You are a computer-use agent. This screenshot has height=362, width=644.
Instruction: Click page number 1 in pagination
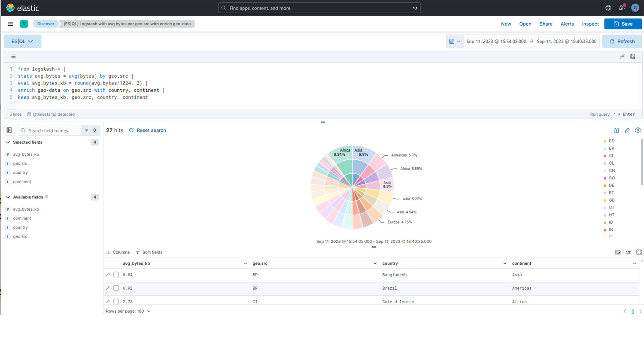tap(632, 311)
